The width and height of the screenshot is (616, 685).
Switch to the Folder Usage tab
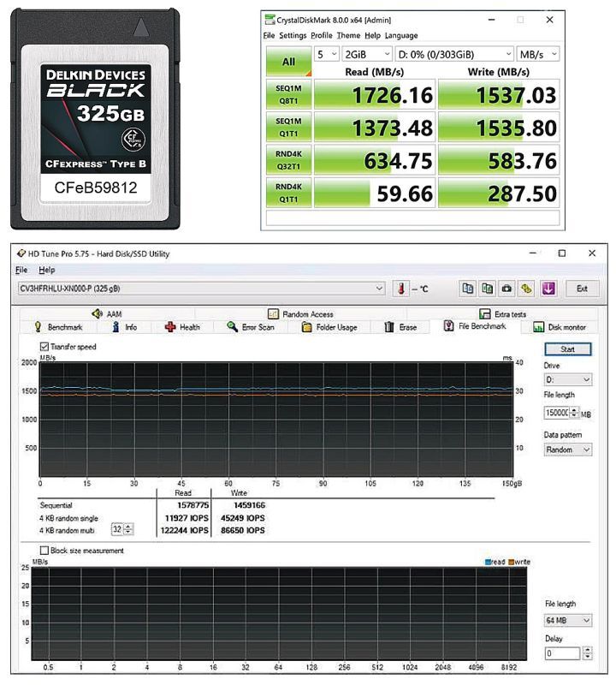click(x=329, y=327)
